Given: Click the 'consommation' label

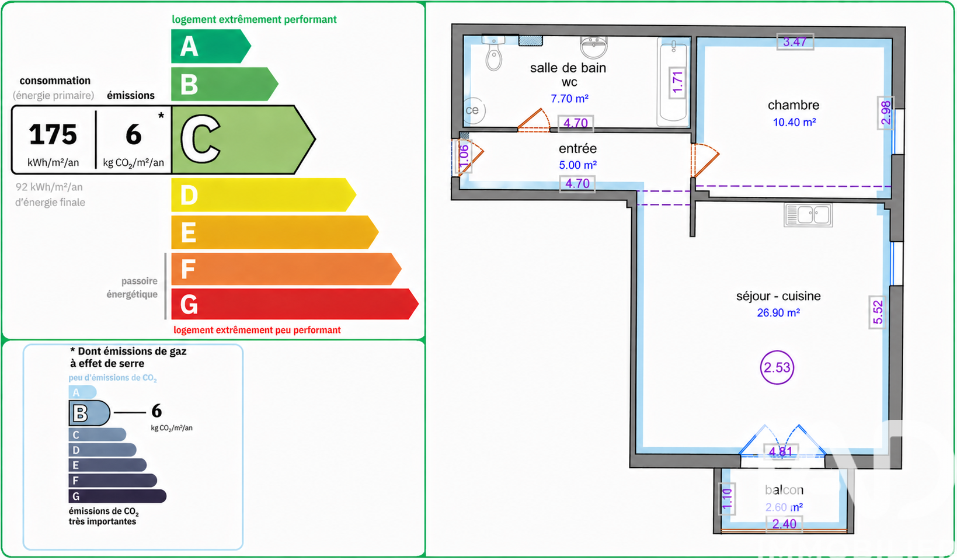Looking at the screenshot, I should click(55, 81).
